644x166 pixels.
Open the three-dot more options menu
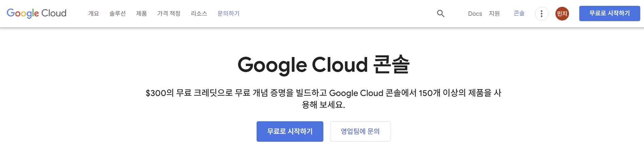click(x=541, y=14)
